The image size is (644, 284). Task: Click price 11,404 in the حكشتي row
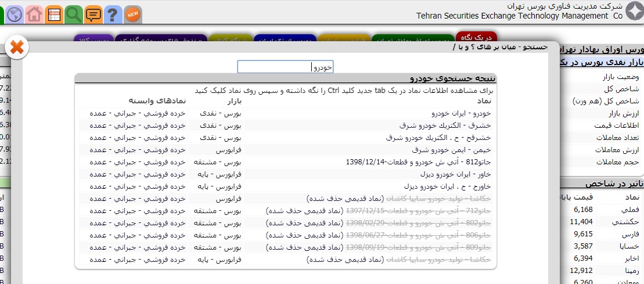tap(581, 222)
